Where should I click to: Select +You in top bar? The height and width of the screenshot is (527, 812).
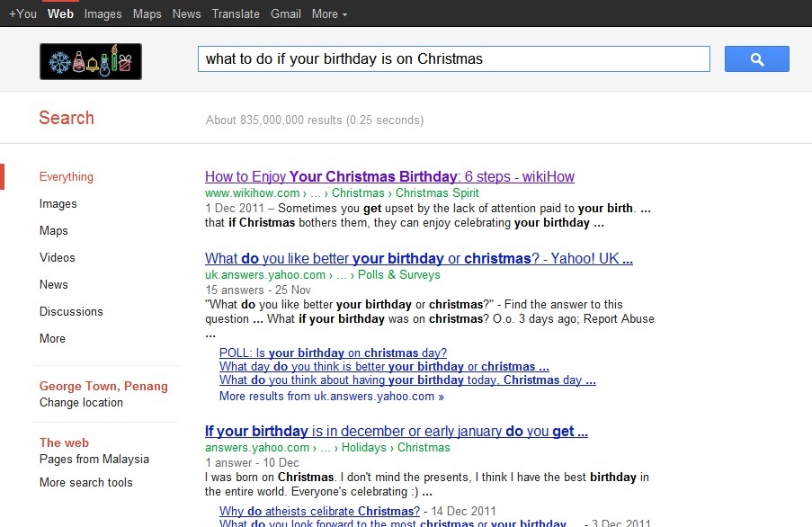[x=22, y=14]
